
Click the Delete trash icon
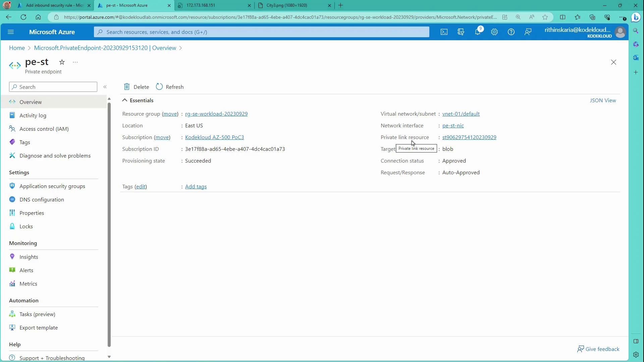click(127, 87)
